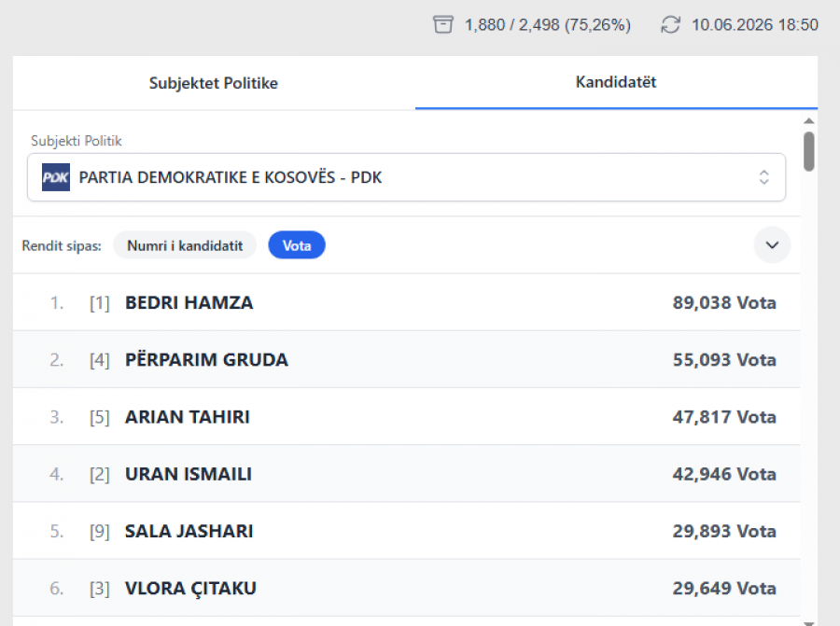Click the 55,093 Vota count
This screenshot has height=626, width=840.
pos(724,359)
